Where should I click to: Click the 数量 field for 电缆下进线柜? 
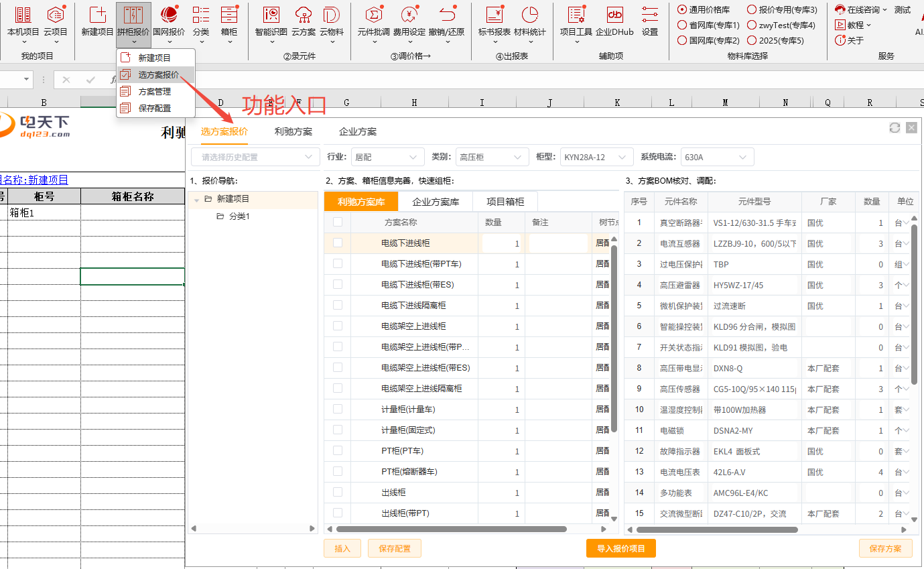coord(502,243)
